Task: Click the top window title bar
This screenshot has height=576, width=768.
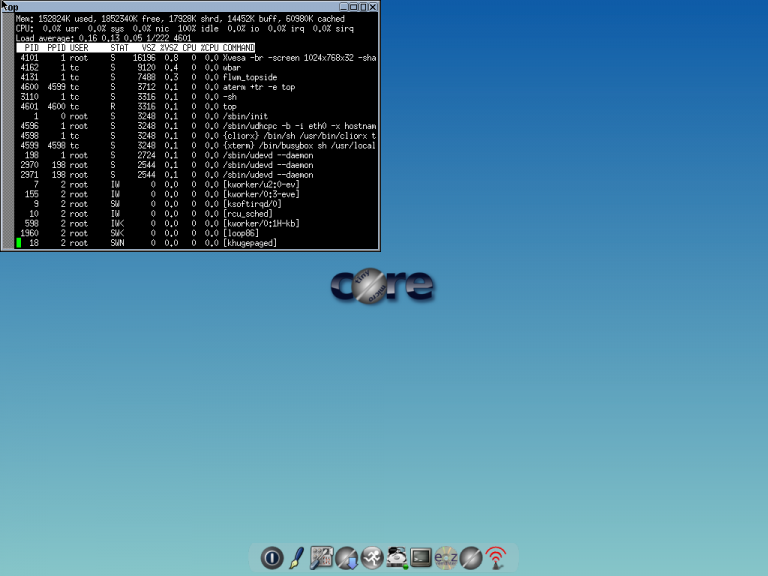Action: coord(170,7)
